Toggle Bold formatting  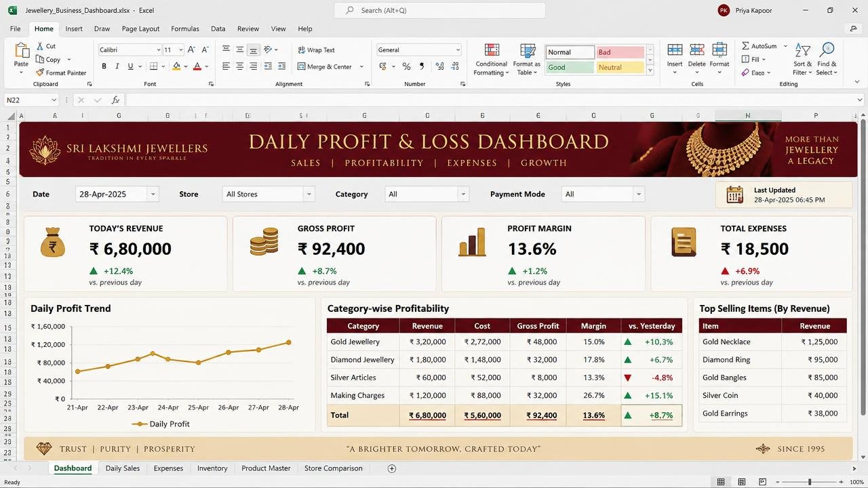point(104,66)
